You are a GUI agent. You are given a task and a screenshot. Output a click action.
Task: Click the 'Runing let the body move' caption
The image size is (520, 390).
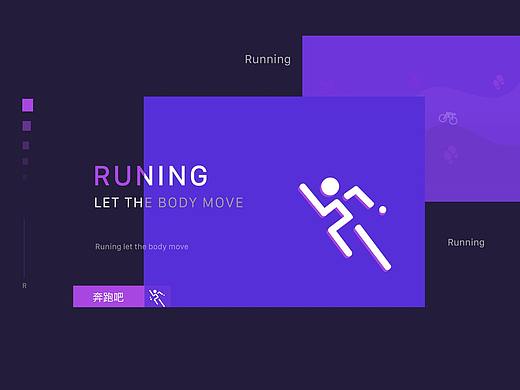(142, 247)
